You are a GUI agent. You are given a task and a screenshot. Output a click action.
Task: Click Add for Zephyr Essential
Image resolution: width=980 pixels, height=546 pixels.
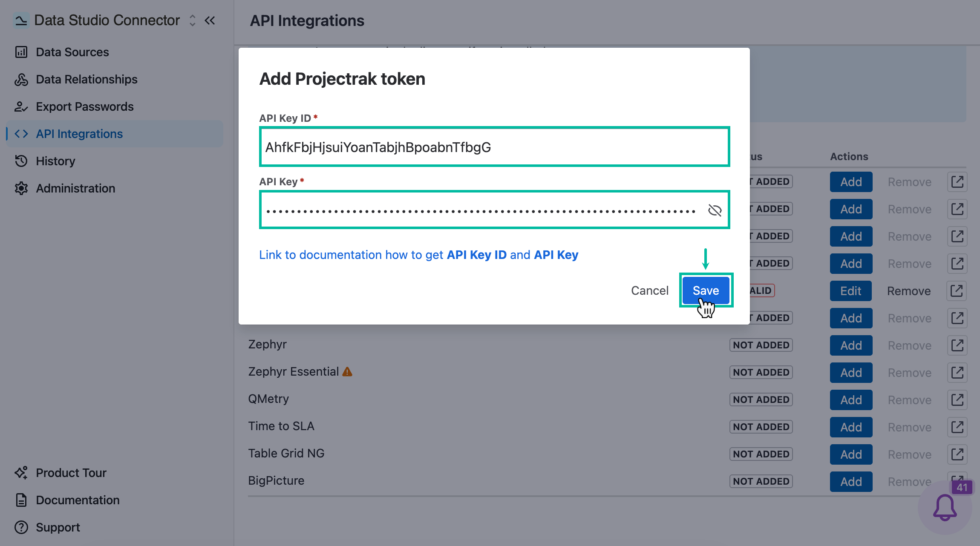coord(851,373)
